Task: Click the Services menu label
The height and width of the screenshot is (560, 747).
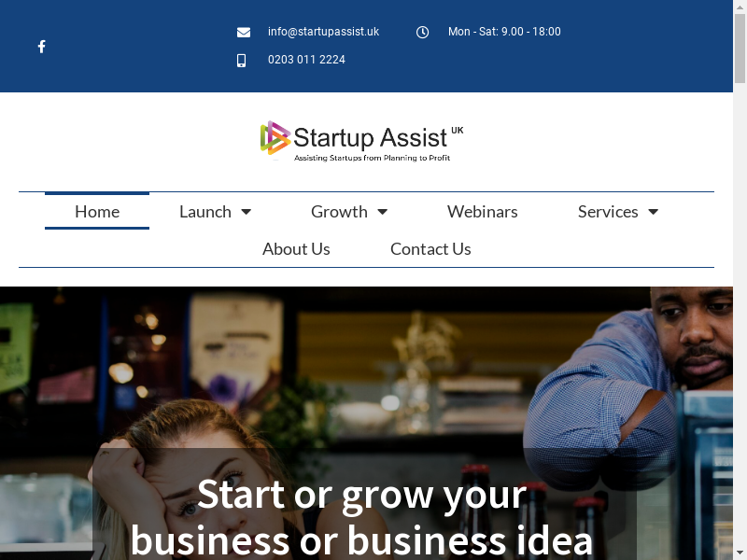Action: tap(608, 212)
